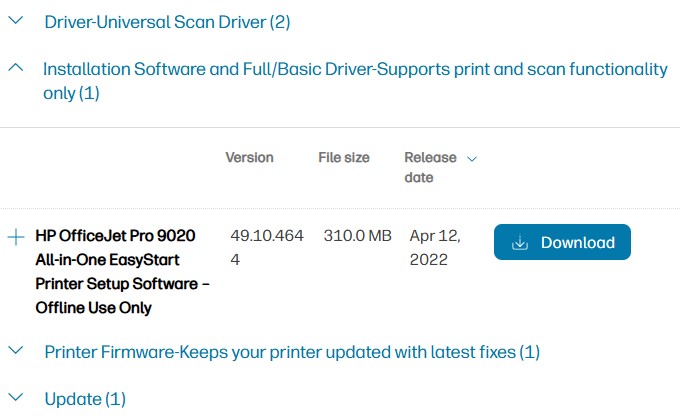Image resolution: width=680 pixels, height=420 pixels.
Task: Click the Version column header
Action: click(249, 158)
